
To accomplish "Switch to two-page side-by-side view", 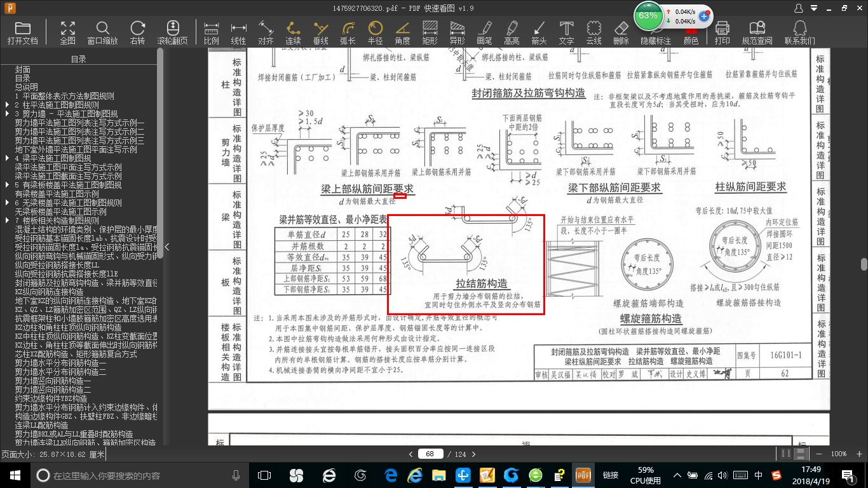I will (x=787, y=454).
